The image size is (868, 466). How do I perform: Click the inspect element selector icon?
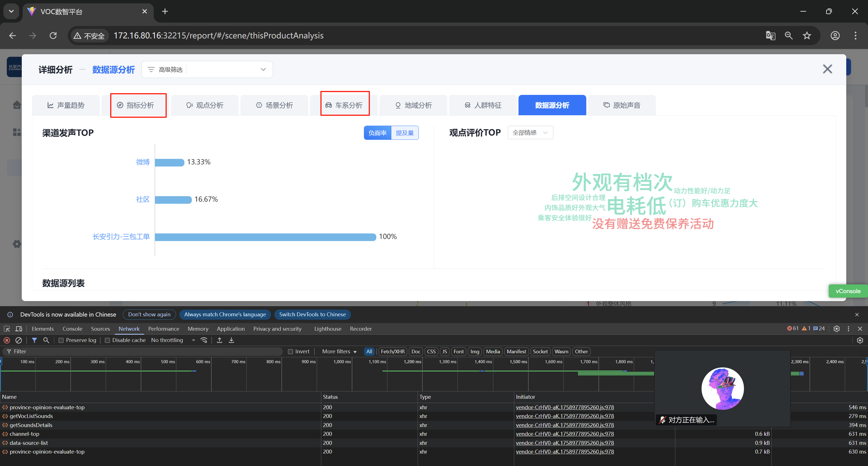[7, 329]
